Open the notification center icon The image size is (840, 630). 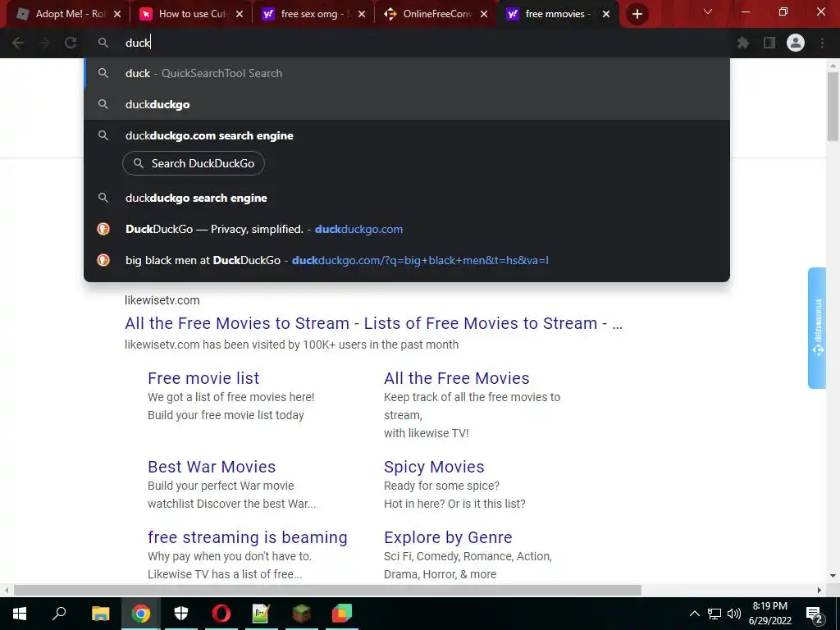[x=815, y=614]
